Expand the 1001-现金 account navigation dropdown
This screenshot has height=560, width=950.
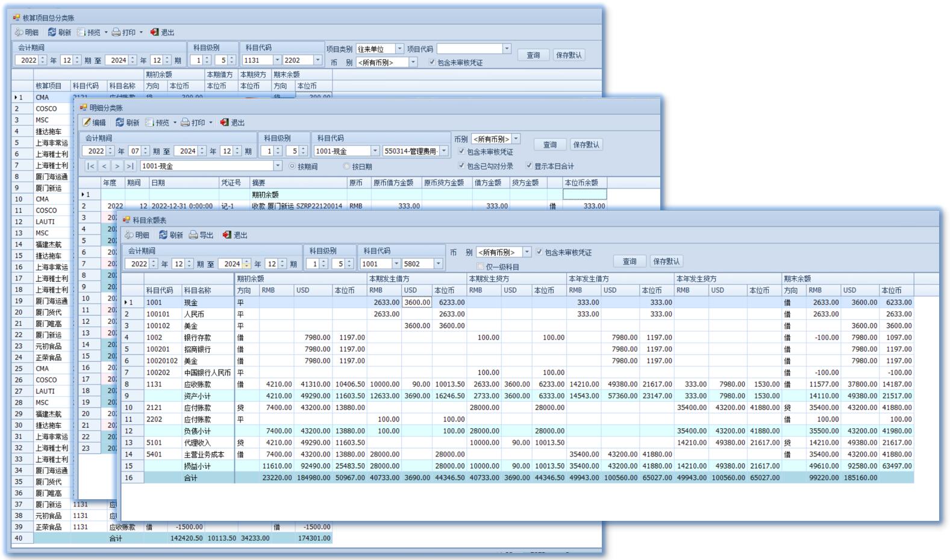(277, 166)
